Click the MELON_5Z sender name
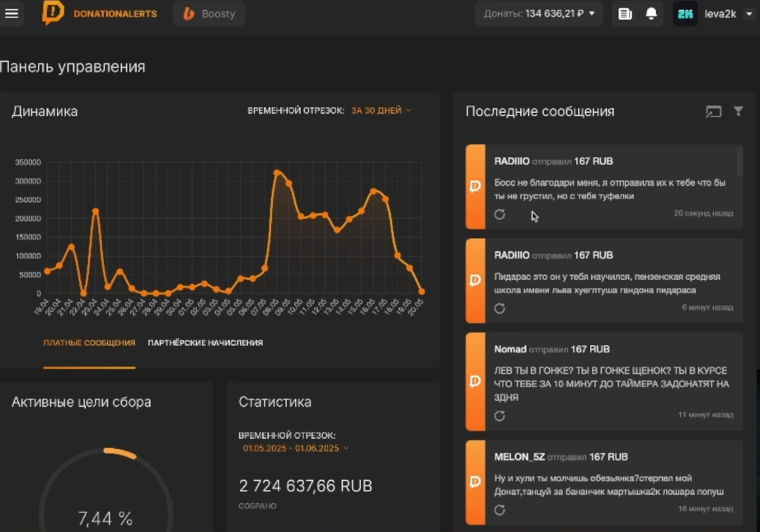This screenshot has width=760, height=532. tap(519, 457)
